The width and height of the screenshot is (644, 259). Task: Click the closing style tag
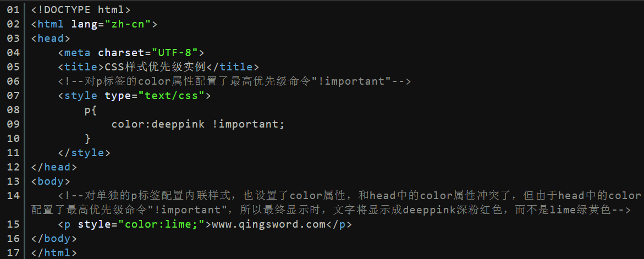(x=84, y=153)
